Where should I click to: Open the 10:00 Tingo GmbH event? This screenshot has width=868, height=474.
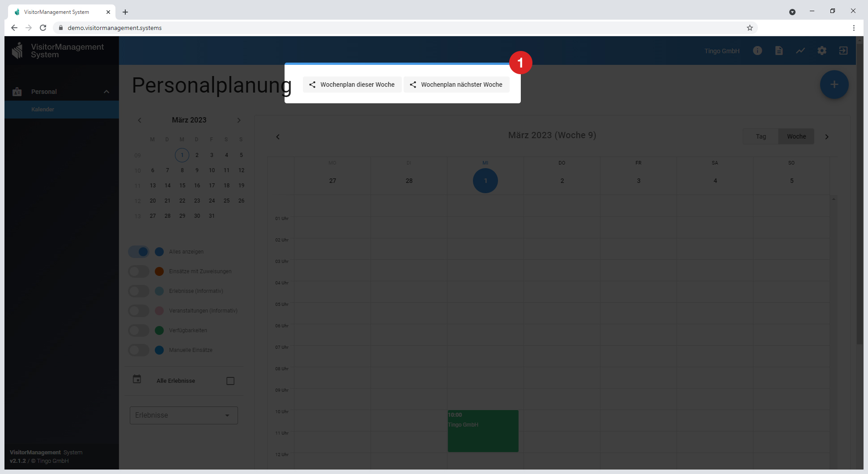pyautogui.click(x=483, y=431)
